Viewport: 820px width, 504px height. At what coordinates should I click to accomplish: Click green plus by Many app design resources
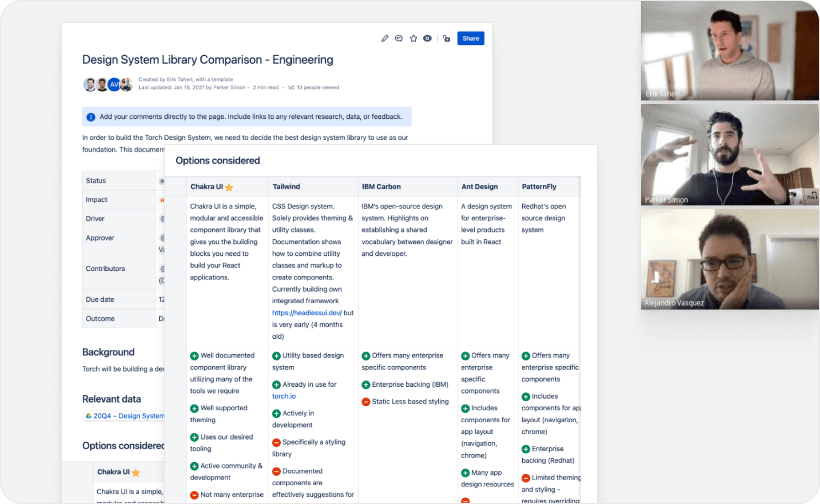point(465,473)
